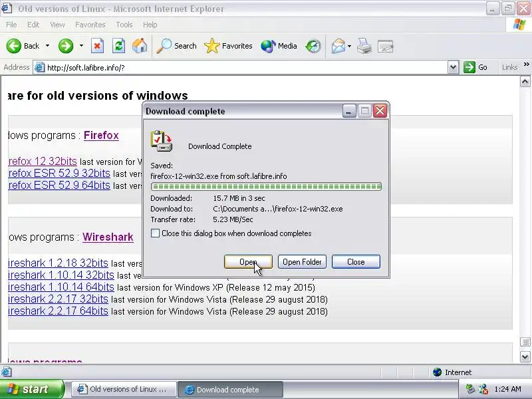Image resolution: width=532 pixels, height=399 pixels.
Task: Open the View menu
Action: [57, 25]
